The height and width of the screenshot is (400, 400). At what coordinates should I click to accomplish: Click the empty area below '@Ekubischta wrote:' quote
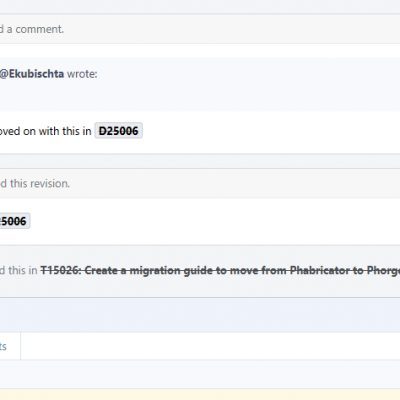(200, 97)
